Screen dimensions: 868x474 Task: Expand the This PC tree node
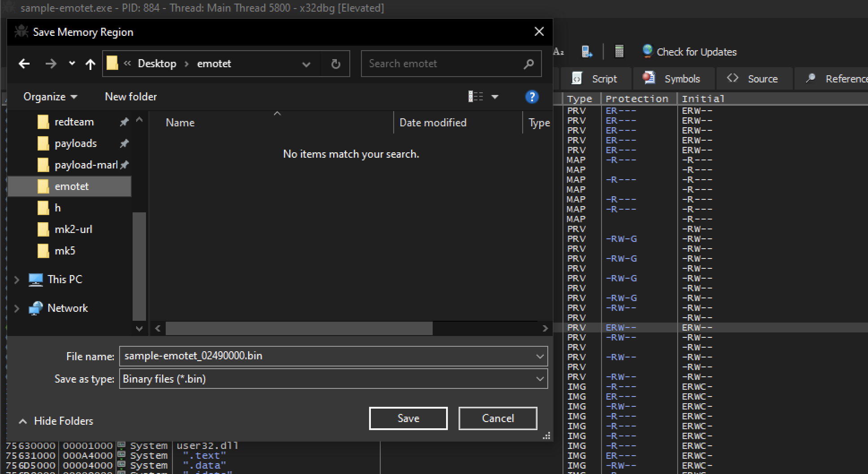click(x=17, y=280)
